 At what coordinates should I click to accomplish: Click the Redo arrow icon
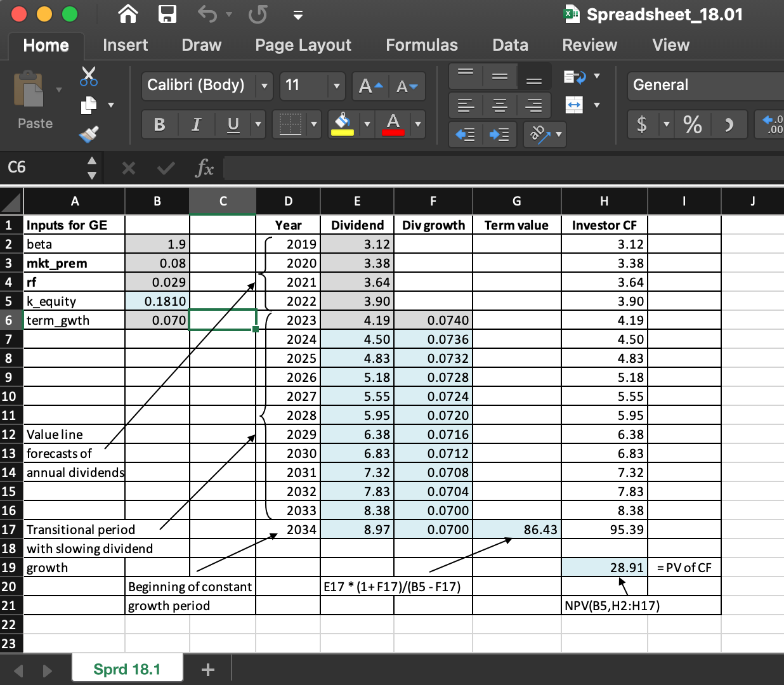pos(257,14)
